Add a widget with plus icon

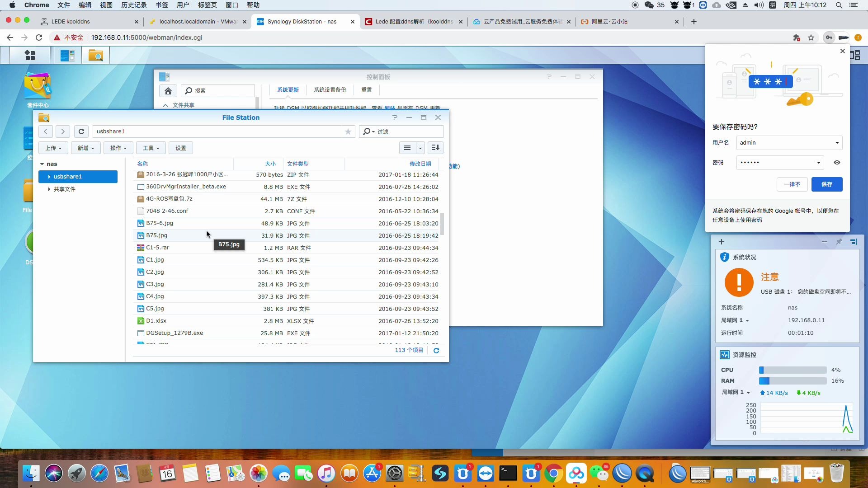point(722,242)
